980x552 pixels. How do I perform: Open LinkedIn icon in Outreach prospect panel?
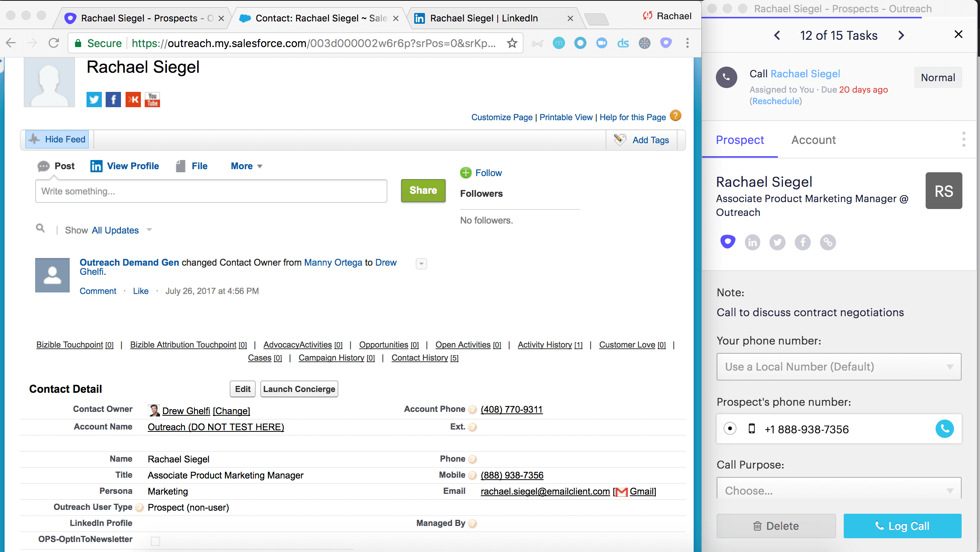(752, 242)
